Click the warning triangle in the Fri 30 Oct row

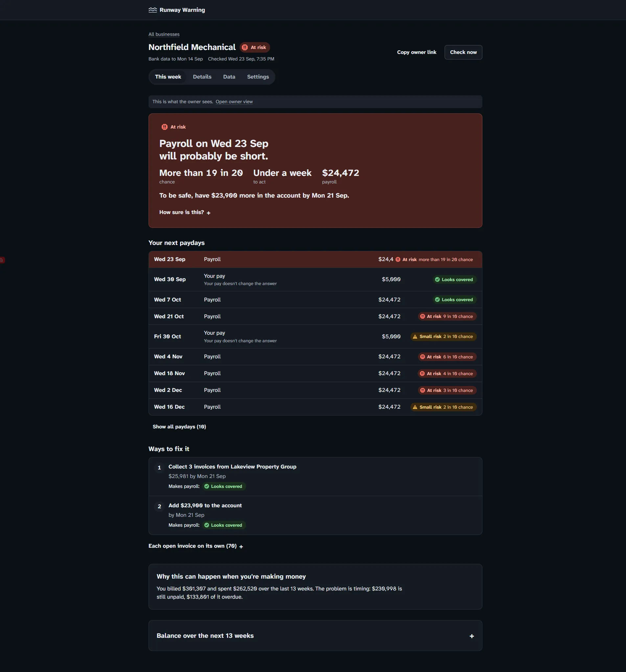click(x=415, y=337)
